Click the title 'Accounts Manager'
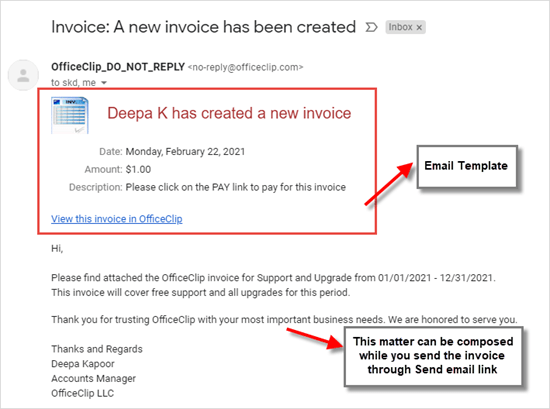550x409 pixels. [93, 378]
